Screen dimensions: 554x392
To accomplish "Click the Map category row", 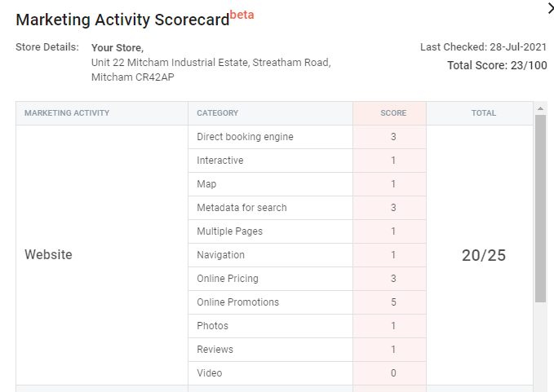I will tap(307, 184).
